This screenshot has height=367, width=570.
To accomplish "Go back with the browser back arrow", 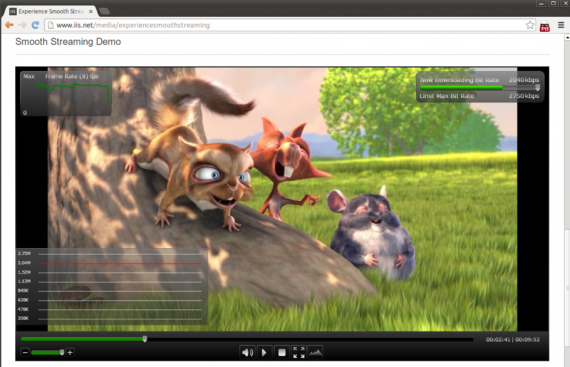I will 9,25.
